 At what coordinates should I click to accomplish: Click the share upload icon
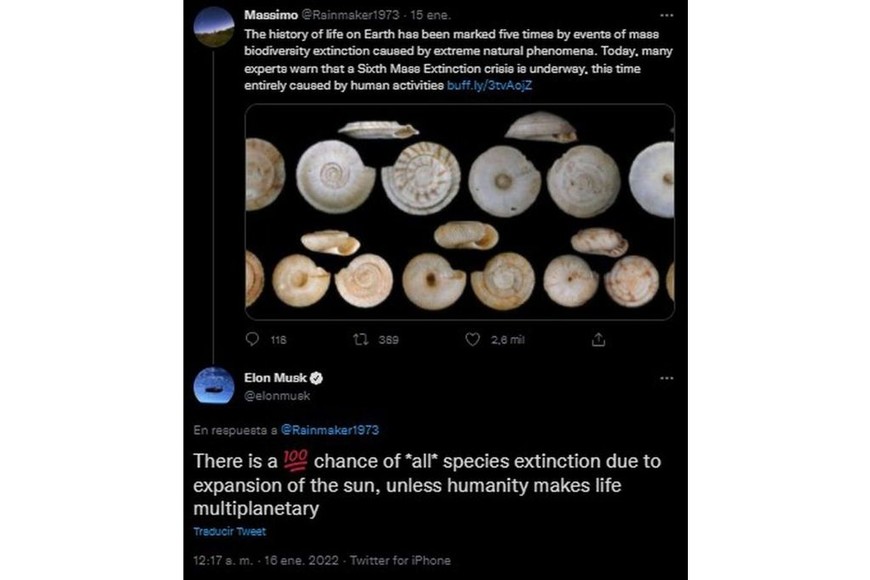[599, 340]
